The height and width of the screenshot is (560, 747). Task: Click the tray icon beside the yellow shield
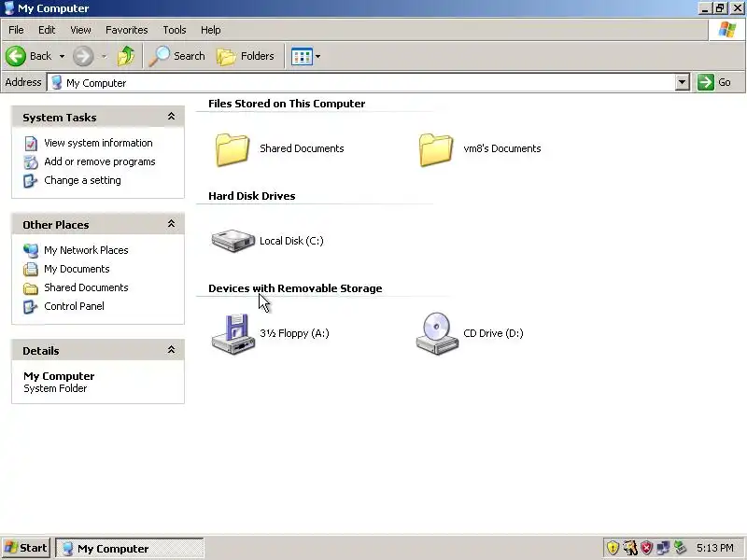pyautogui.click(x=629, y=548)
